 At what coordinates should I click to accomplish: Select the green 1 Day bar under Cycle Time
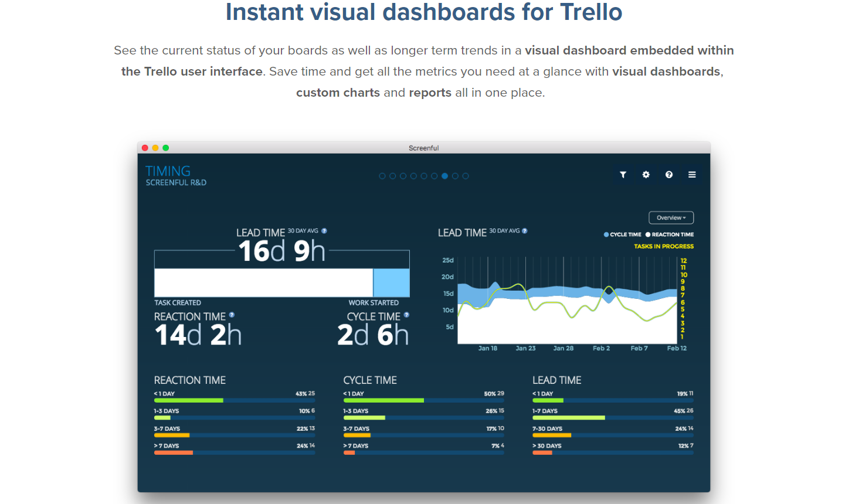(383, 400)
